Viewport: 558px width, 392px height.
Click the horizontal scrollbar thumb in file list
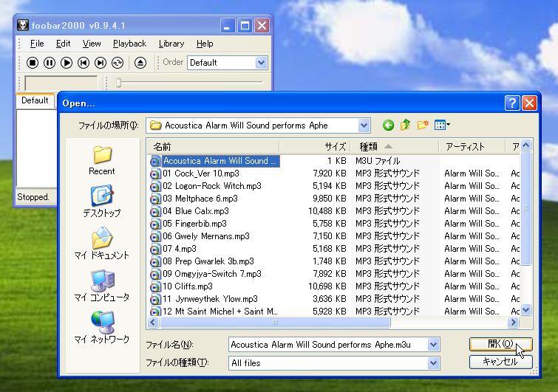pos(275,323)
